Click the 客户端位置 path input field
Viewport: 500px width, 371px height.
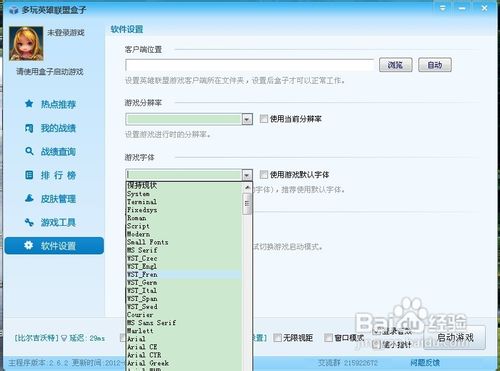tap(250, 65)
